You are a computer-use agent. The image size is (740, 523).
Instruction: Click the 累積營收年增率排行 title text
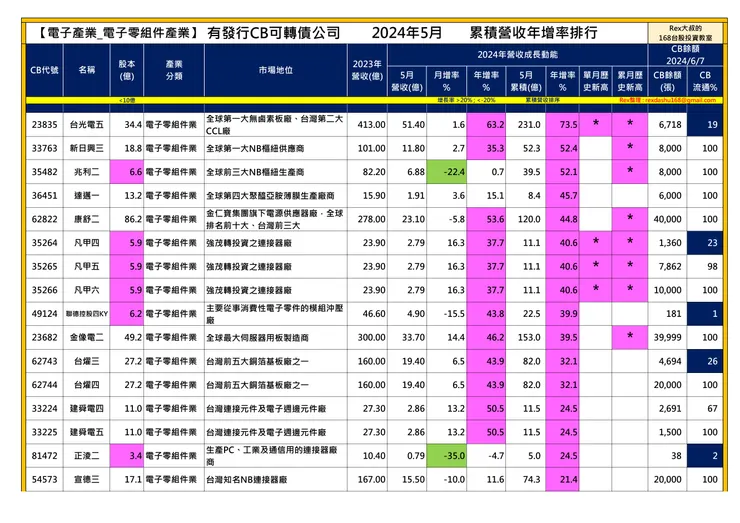point(533,33)
